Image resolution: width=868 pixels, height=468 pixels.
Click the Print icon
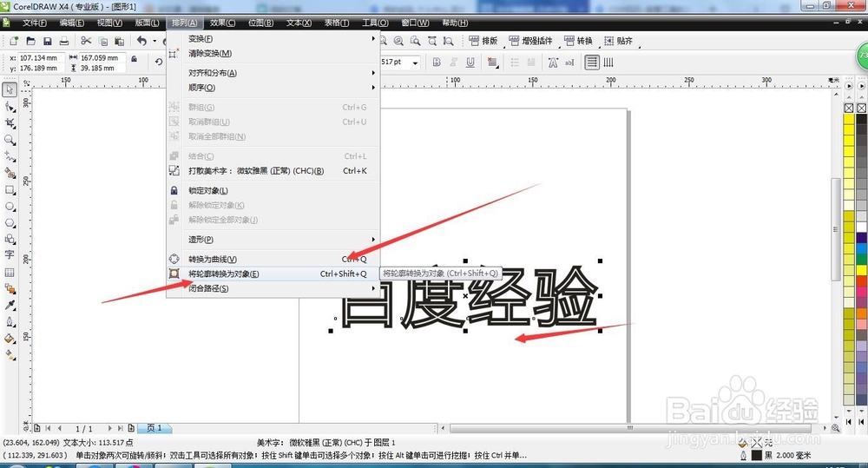pos(64,41)
